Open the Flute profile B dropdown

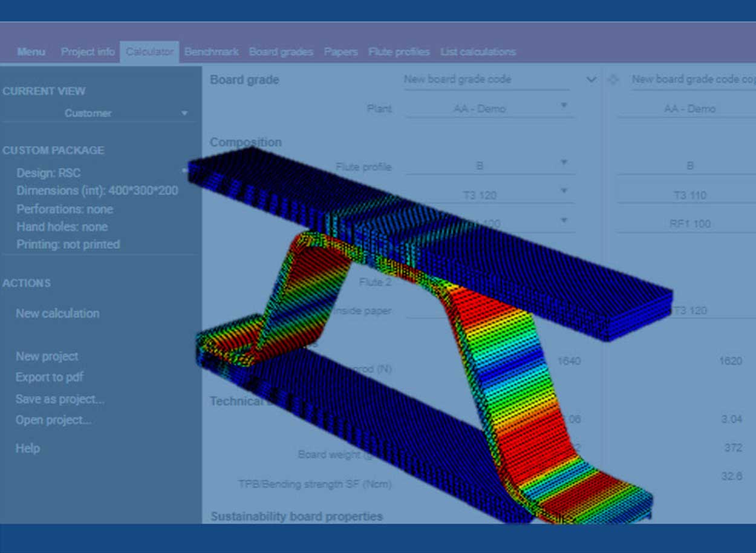coord(489,165)
